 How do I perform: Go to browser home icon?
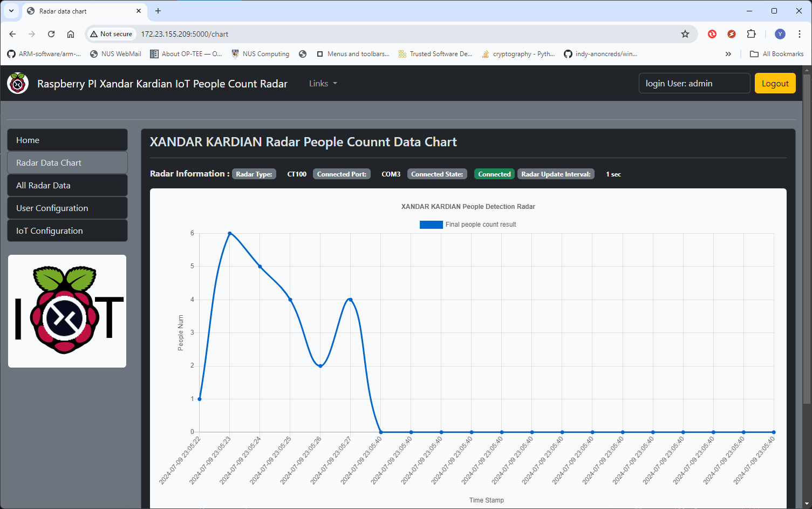coord(71,34)
